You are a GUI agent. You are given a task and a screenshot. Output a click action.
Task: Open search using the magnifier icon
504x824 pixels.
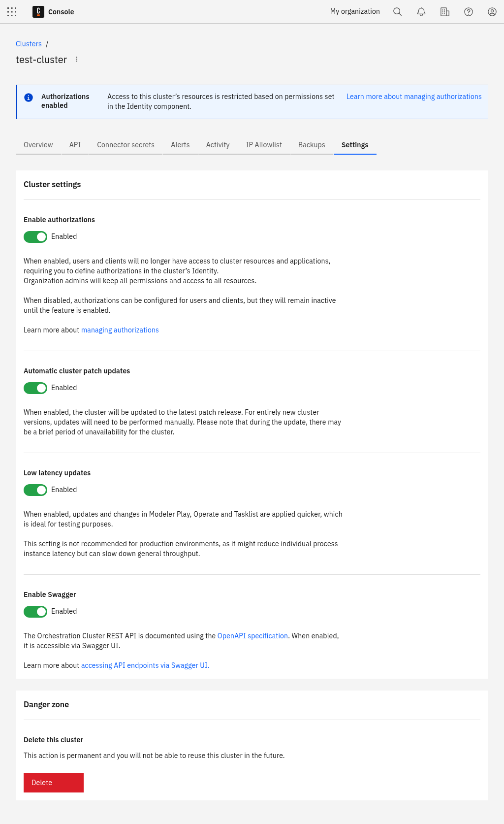tap(397, 11)
